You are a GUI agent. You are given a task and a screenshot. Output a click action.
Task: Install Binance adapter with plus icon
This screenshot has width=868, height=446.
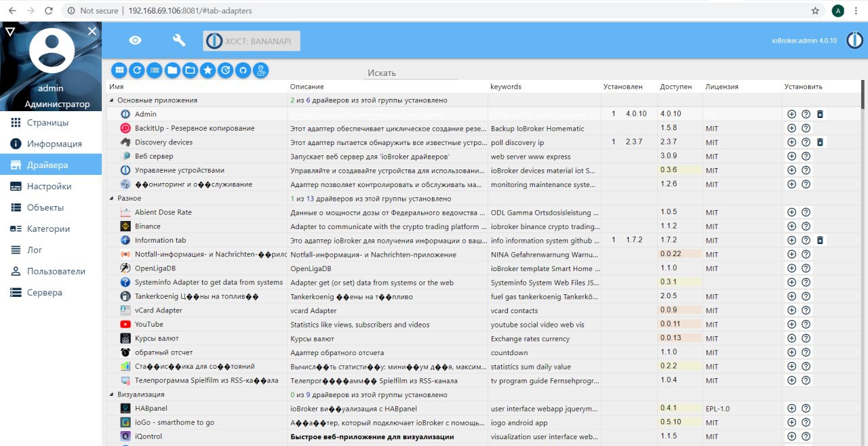tap(791, 226)
